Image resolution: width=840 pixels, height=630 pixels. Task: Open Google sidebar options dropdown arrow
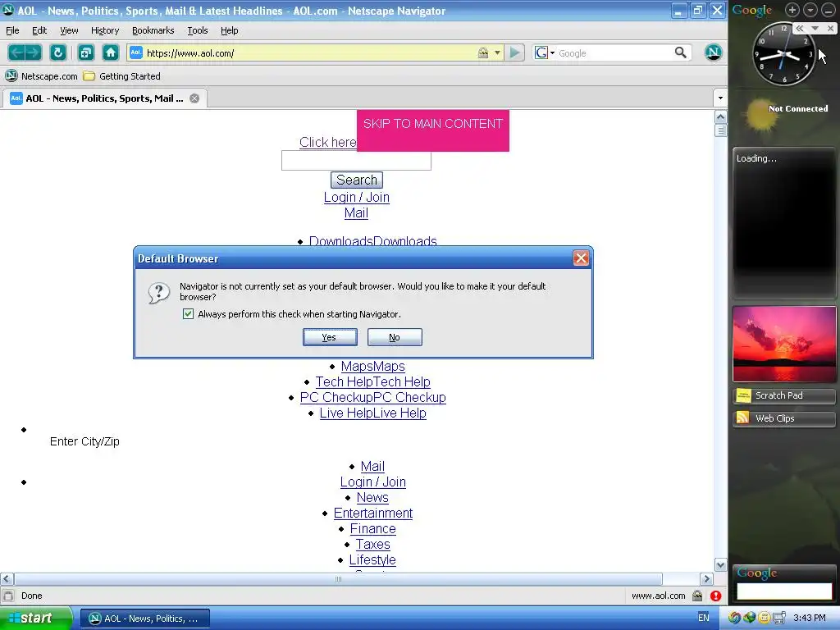(810, 10)
